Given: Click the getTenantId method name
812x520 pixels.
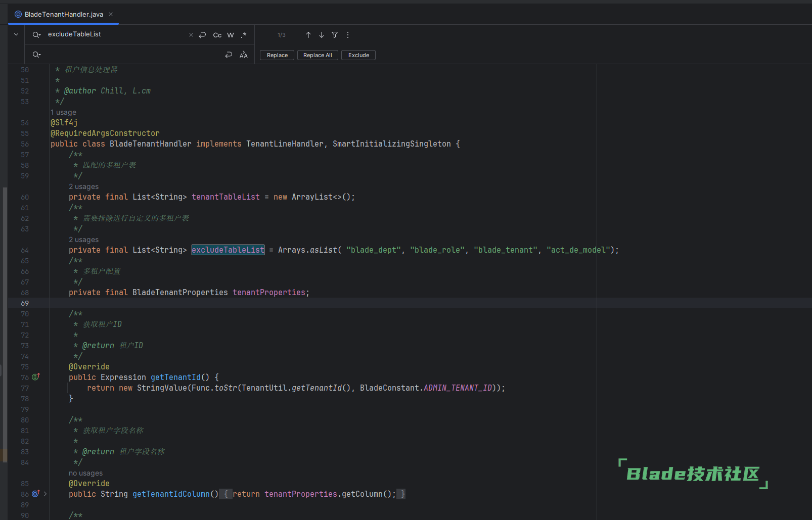Looking at the screenshot, I should pos(175,377).
